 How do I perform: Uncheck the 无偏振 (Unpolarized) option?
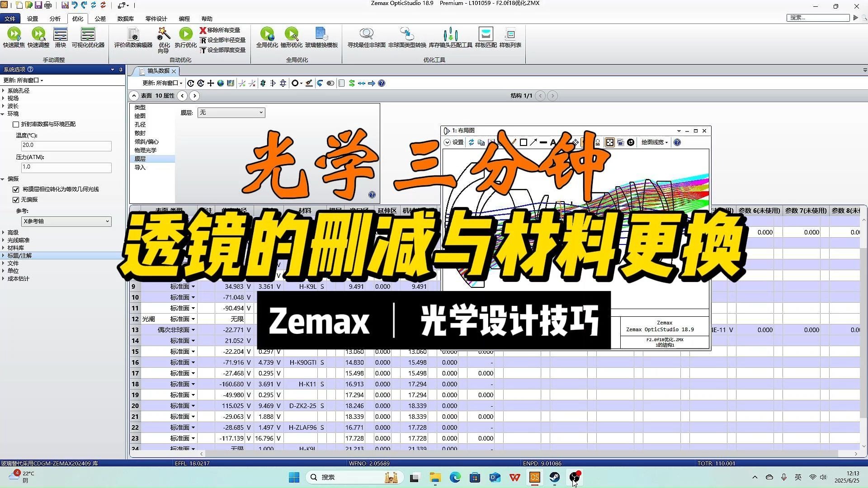click(x=16, y=200)
